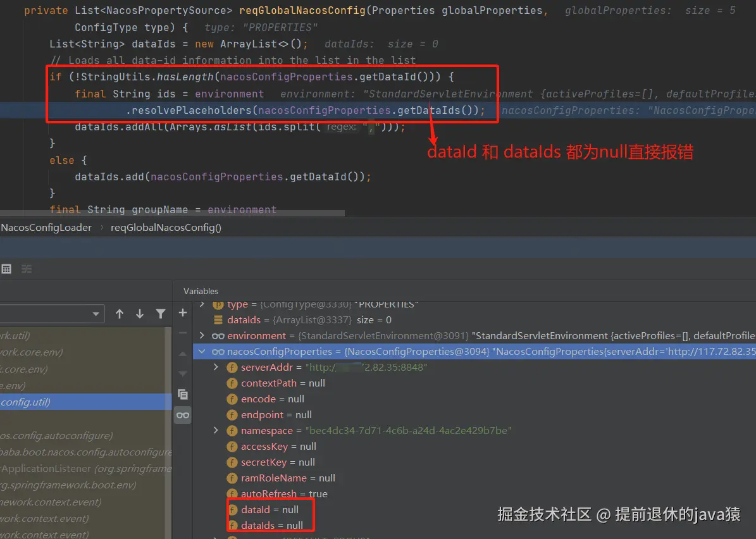Go to next frame with down arrow
The height and width of the screenshot is (539, 756).
click(x=140, y=314)
